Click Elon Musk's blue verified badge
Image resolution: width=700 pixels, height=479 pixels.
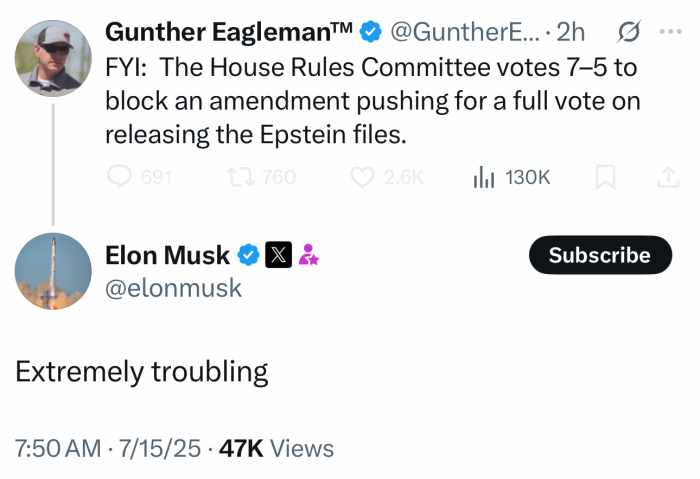(248, 255)
